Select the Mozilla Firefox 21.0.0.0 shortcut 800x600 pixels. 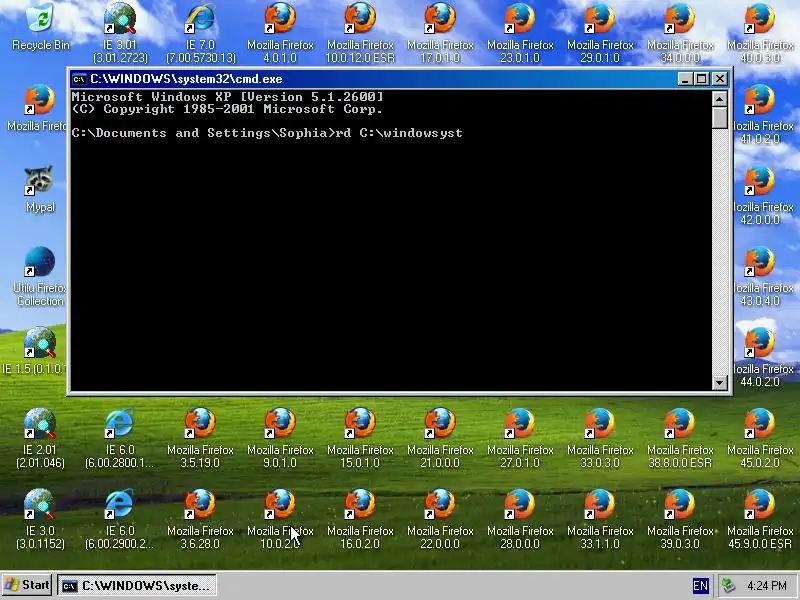click(x=440, y=438)
